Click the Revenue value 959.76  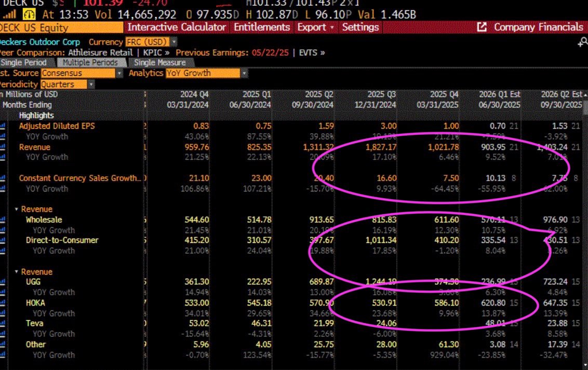[x=196, y=147]
